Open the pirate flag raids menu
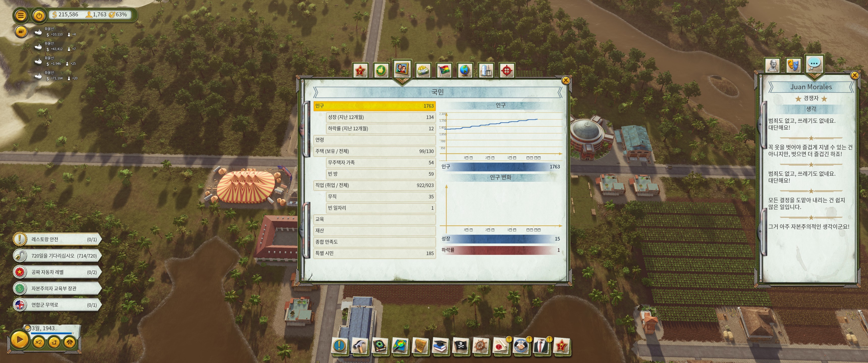Image resolution: width=868 pixels, height=363 pixels. [x=460, y=346]
